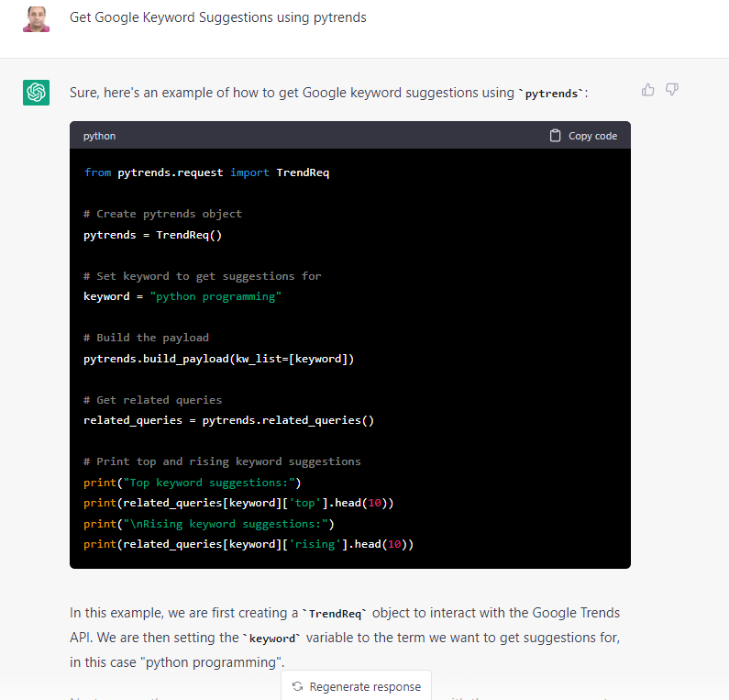Click the user profile photo avatar
The width and height of the screenshot is (729, 700).
(36, 18)
